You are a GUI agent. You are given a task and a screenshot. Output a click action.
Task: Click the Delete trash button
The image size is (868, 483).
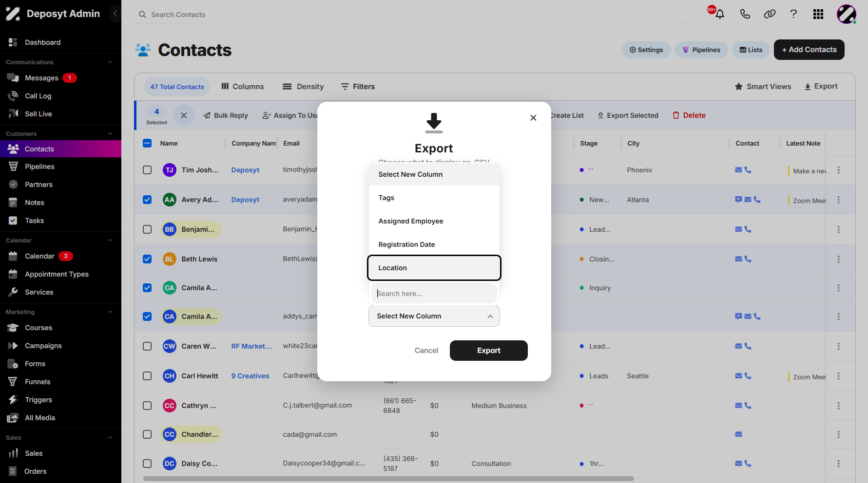689,115
